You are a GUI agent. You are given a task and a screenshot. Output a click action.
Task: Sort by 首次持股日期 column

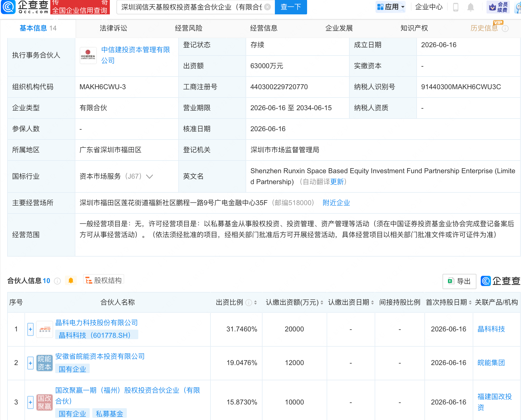pos(470,303)
